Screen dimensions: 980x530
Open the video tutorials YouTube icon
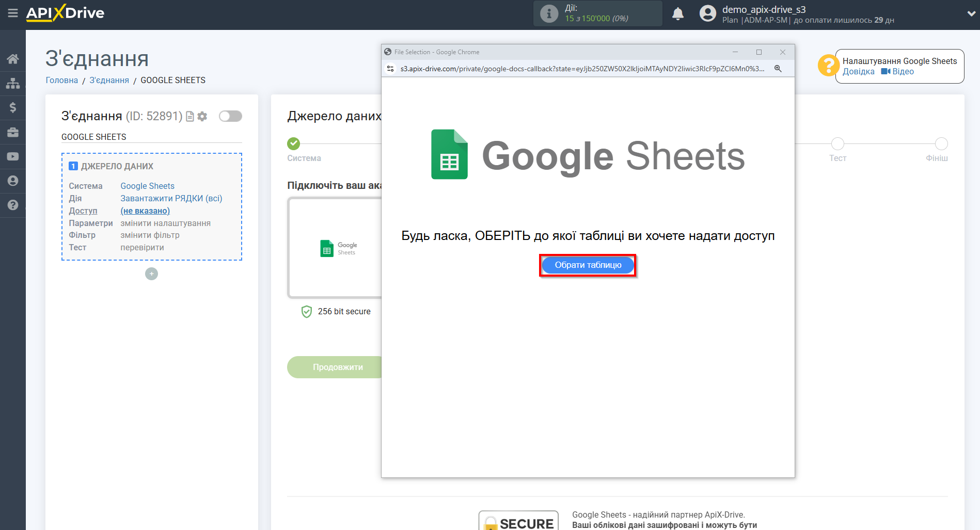pos(13,156)
